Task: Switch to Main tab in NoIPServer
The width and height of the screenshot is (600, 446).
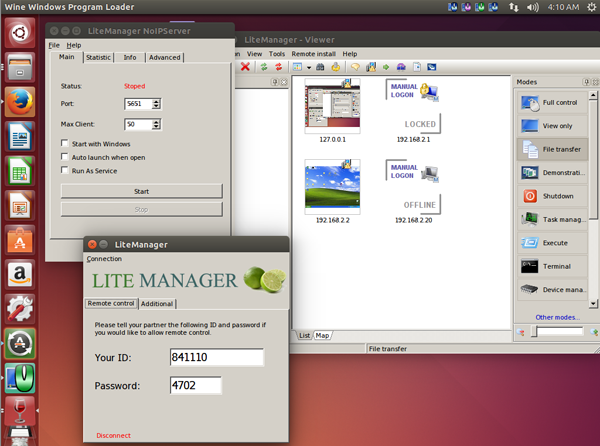Action: pyautogui.click(x=67, y=57)
